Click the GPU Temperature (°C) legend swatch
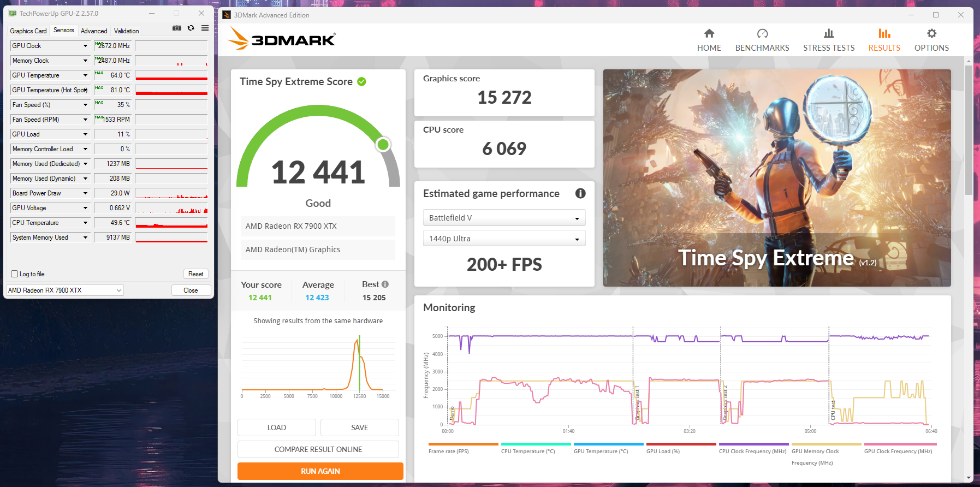 pos(609,444)
